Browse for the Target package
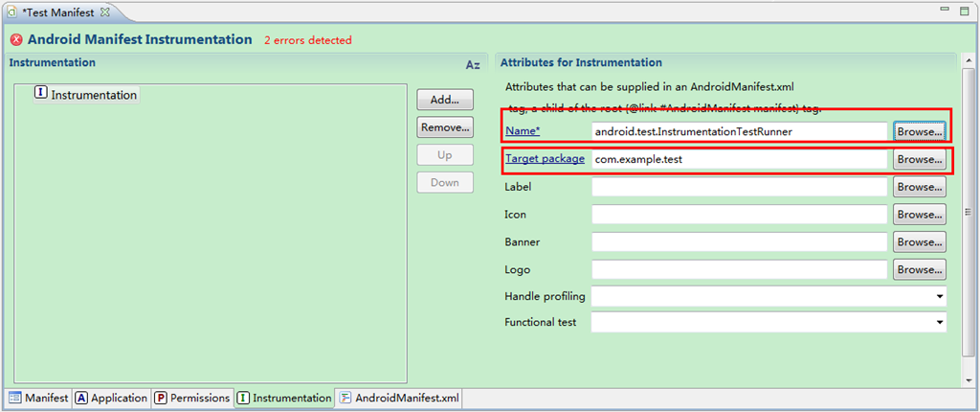The width and height of the screenshot is (980, 412). pos(920,159)
